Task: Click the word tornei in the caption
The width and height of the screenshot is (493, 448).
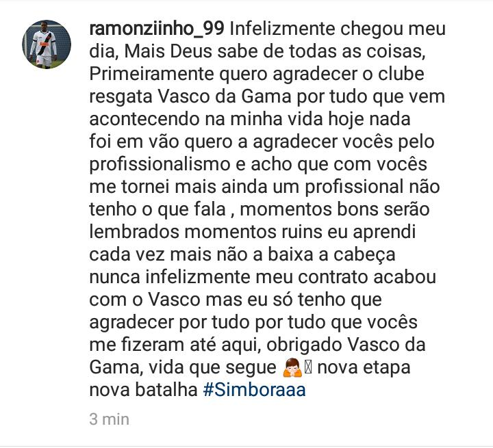Action: (x=145, y=187)
